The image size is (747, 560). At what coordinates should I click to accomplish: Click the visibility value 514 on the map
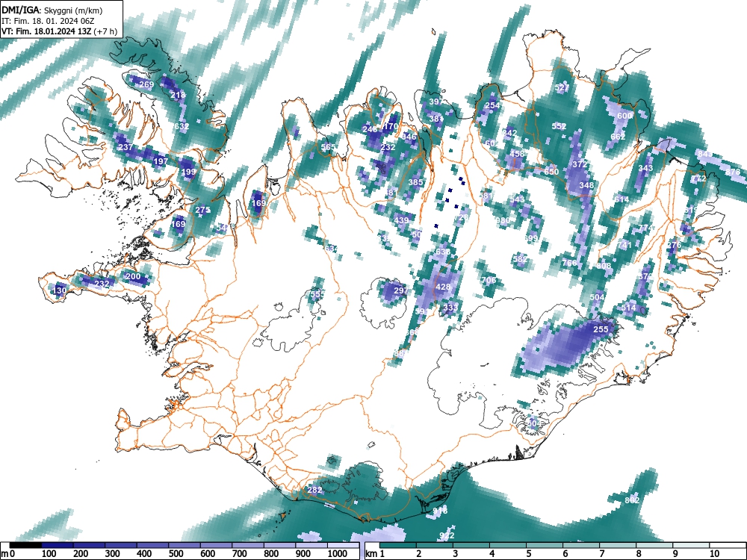coord(628,308)
